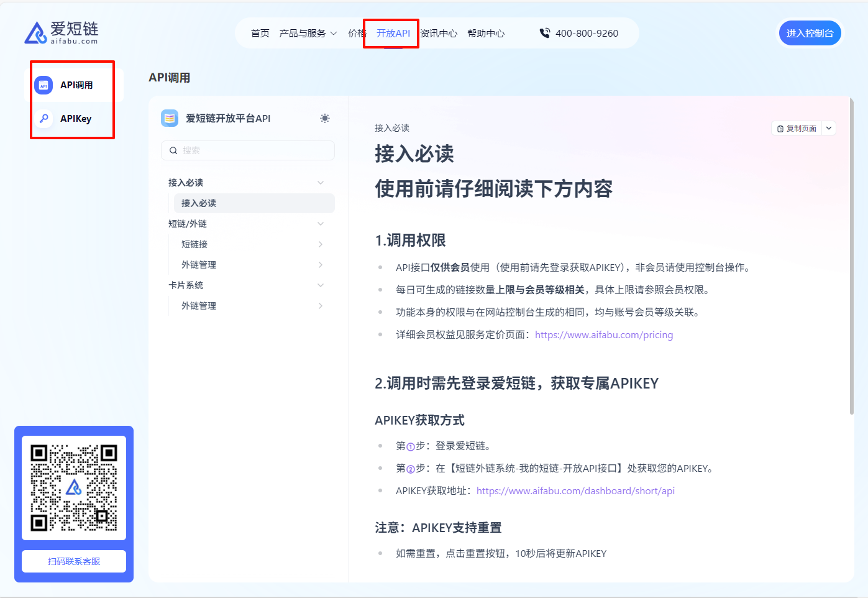The image size is (868, 598).
Task: Open the 开放API nav tab
Action: coord(393,34)
